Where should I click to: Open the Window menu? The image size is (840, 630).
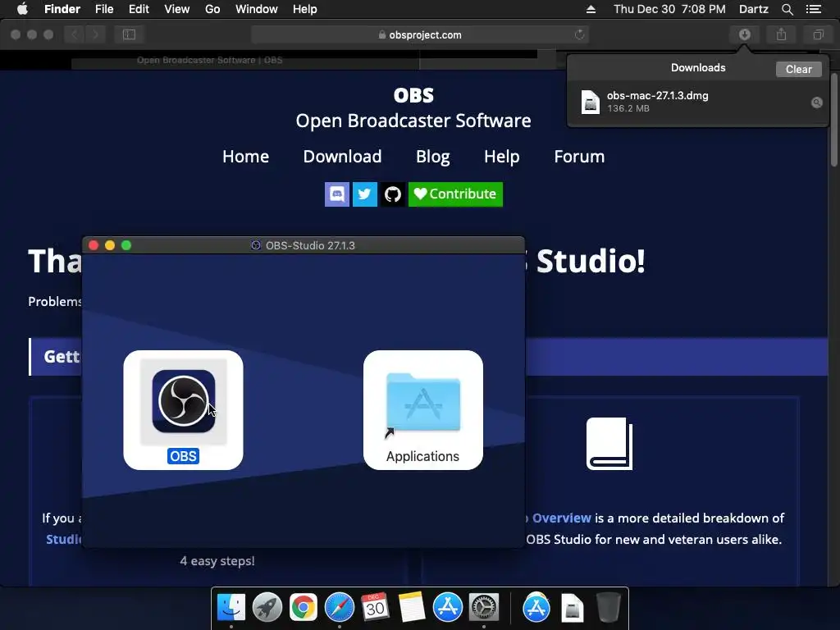257,9
